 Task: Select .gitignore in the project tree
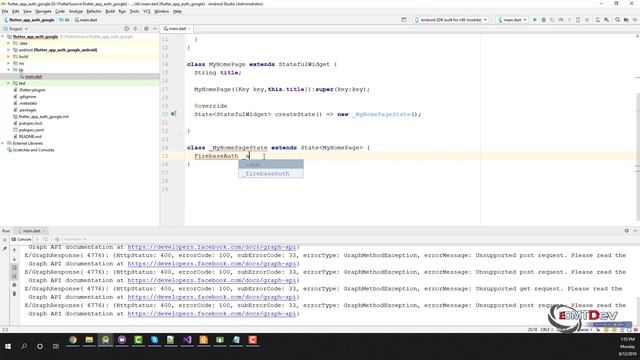[28, 97]
